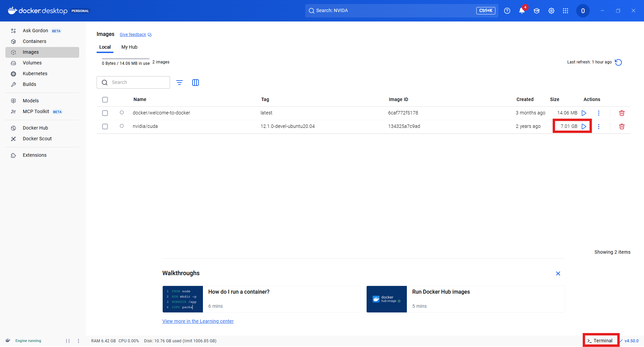644x347 pixels.
Task: Open the Terminal button
Action: 600,341
